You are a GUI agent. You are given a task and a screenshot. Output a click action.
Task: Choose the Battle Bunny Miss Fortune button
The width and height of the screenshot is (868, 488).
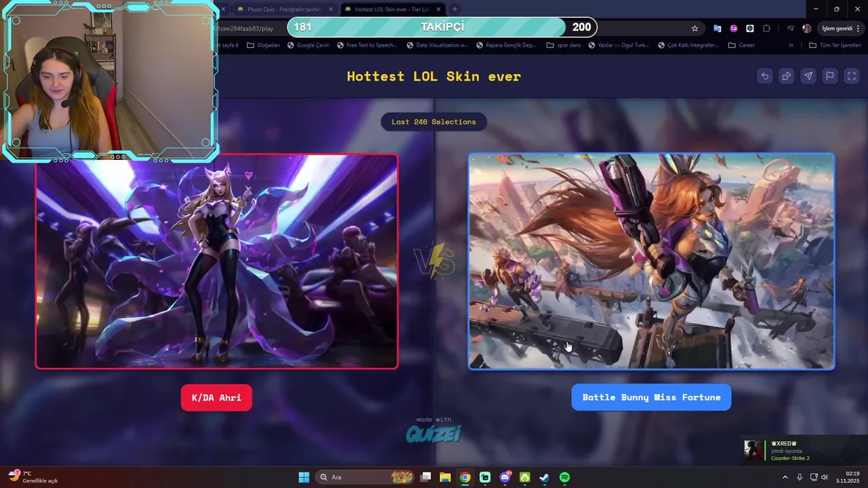pyautogui.click(x=651, y=397)
